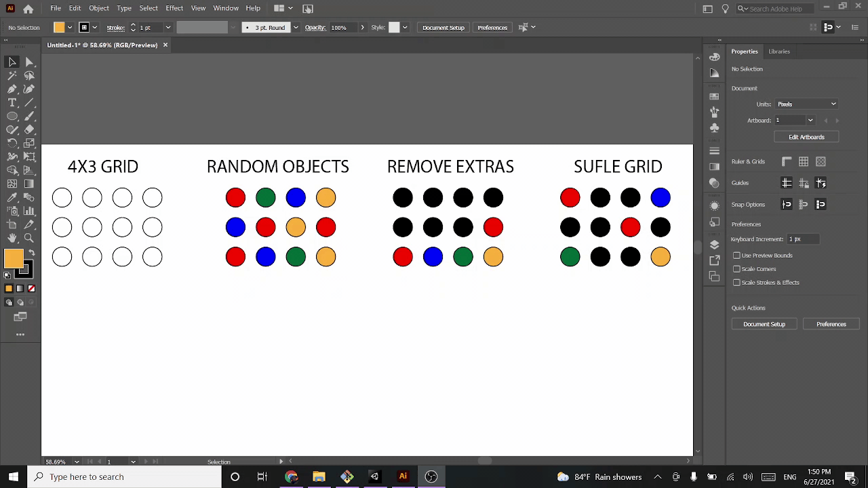Pick the Eyedropper tool
The width and height of the screenshot is (868, 488).
12,197
